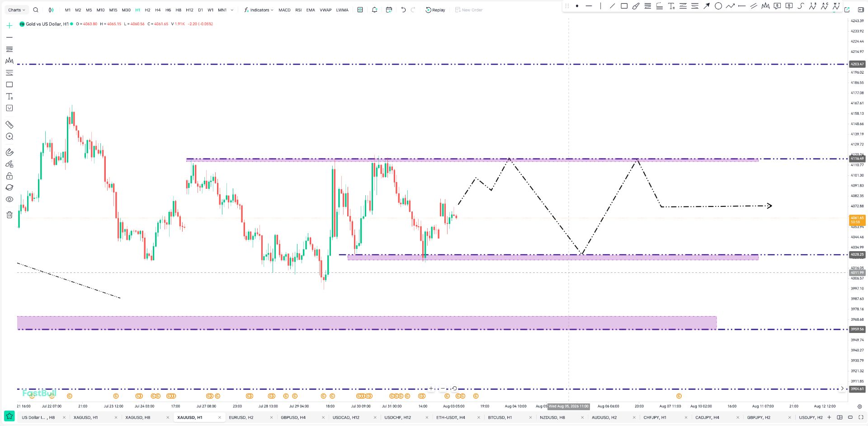Close the GBPUSD, H4 tab
The height and width of the screenshot is (426, 868).
(323, 417)
